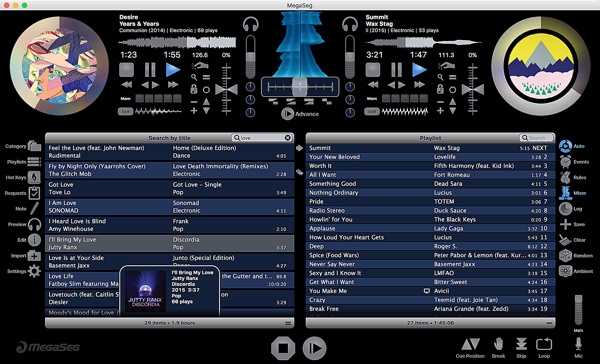600x364 pixels.
Task: Open the Hot Keys flame icon
Action: pyautogui.click(x=34, y=177)
